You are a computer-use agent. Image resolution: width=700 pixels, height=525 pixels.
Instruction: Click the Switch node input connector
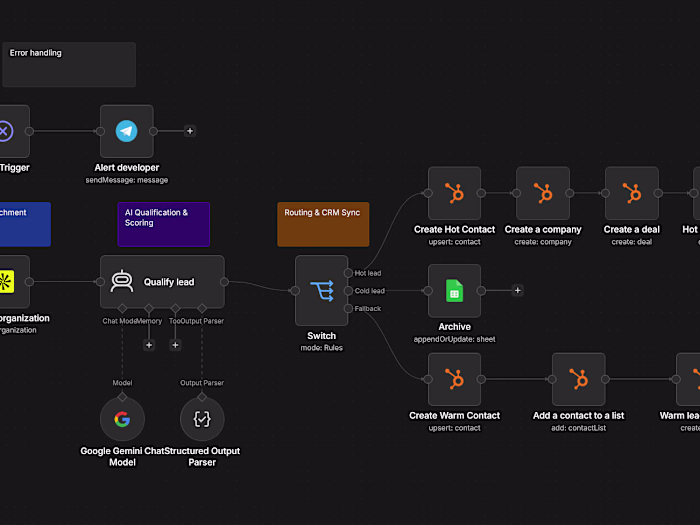(x=295, y=291)
